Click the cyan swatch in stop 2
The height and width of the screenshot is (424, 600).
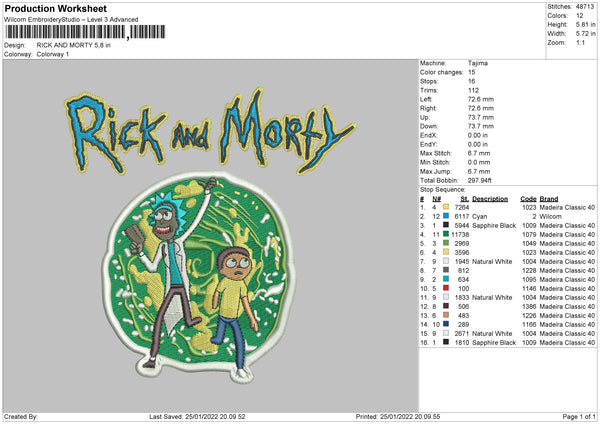[x=446, y=216]
